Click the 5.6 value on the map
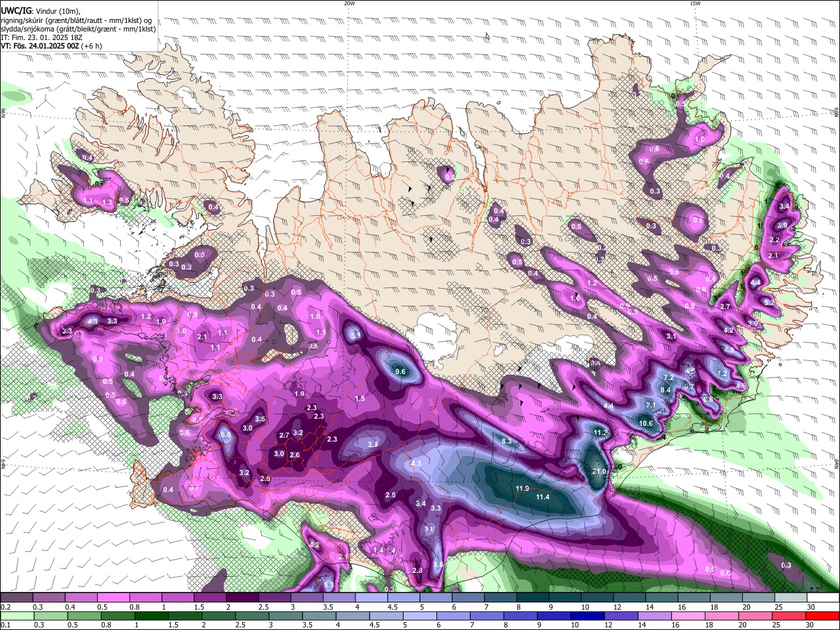 coord(439,564)
